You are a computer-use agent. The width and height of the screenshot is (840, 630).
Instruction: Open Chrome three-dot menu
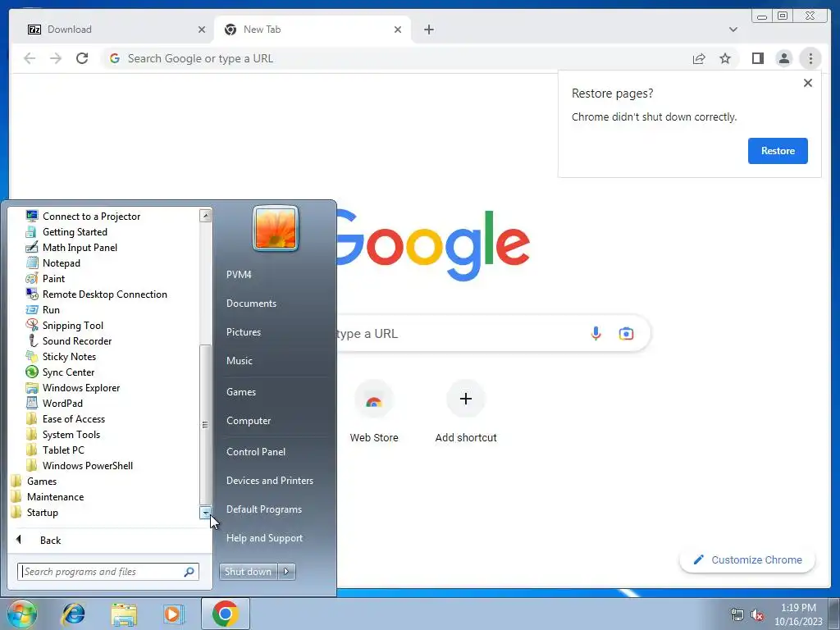coord(810,58)
